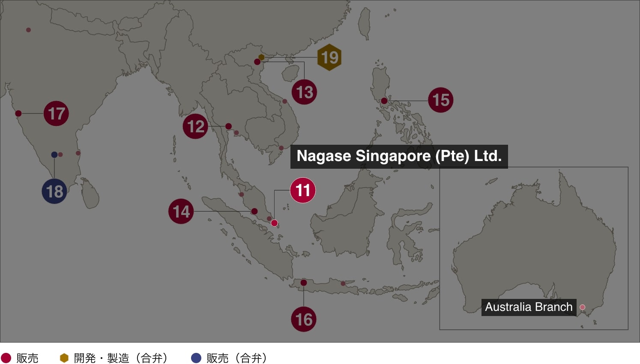Open location marker number 14
Viewport: 640px width, 364px height.
(181, 211)
